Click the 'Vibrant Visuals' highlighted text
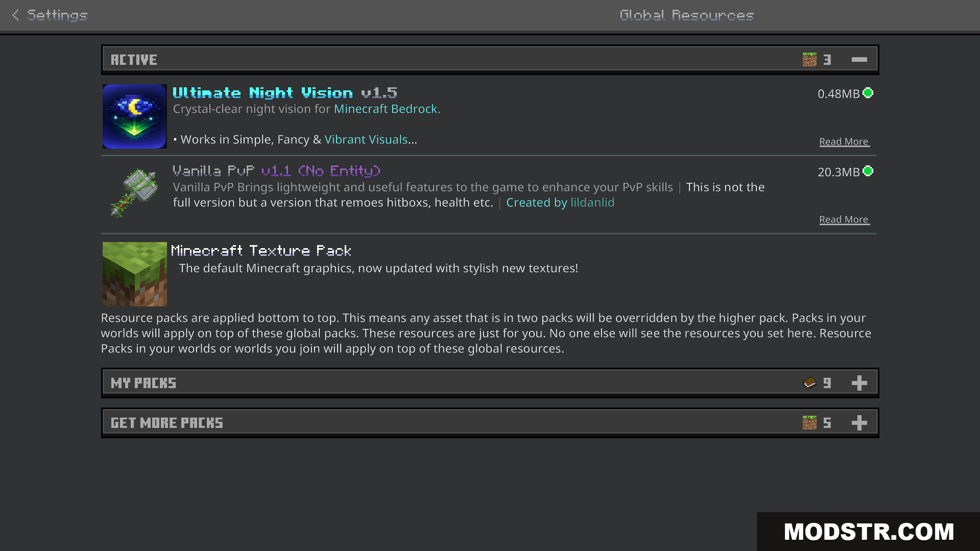Image resolution: width=980 pixels, height=551 pixels. pos(366,140)
